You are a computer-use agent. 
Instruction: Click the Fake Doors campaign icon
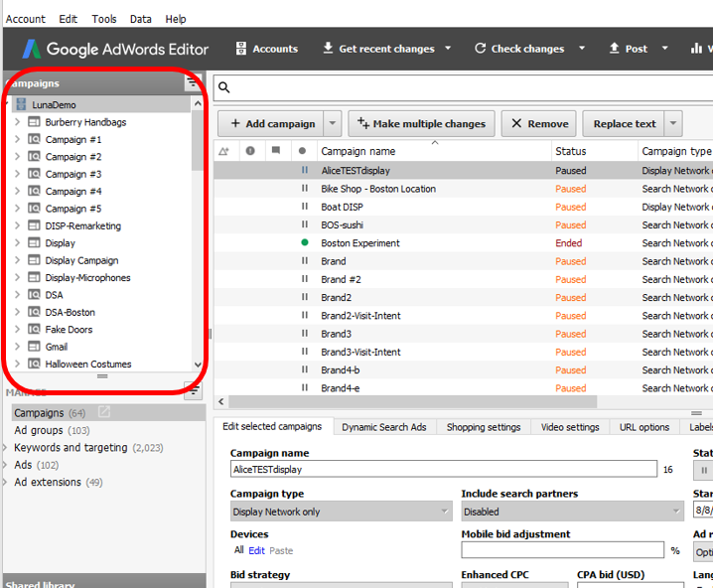[x=34, y=329]
